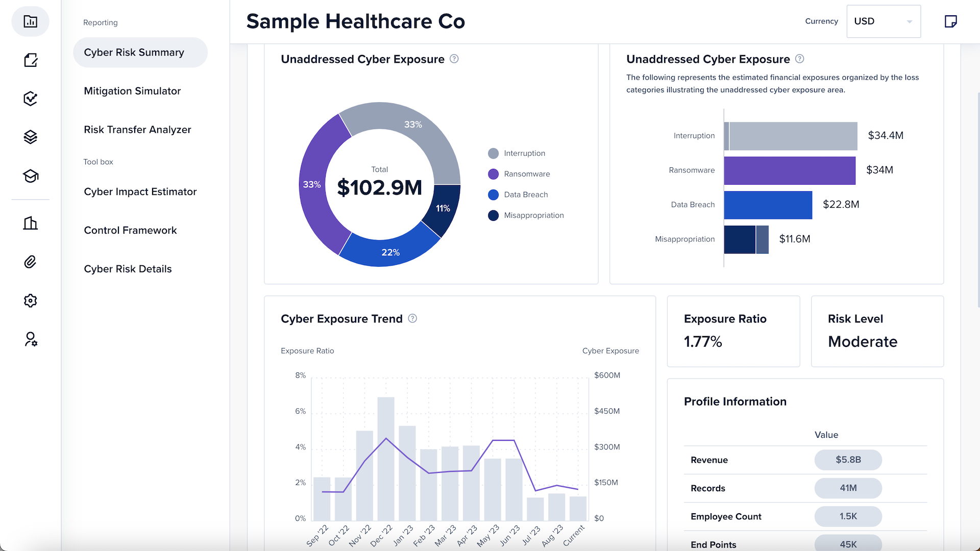Click the shield checkmark sidebar icon
This screenshot has height=551, width=980.
point(31,98)
